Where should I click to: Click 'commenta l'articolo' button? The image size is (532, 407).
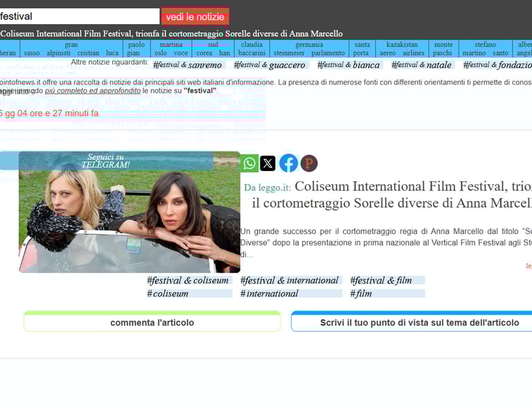click(152, 322)
